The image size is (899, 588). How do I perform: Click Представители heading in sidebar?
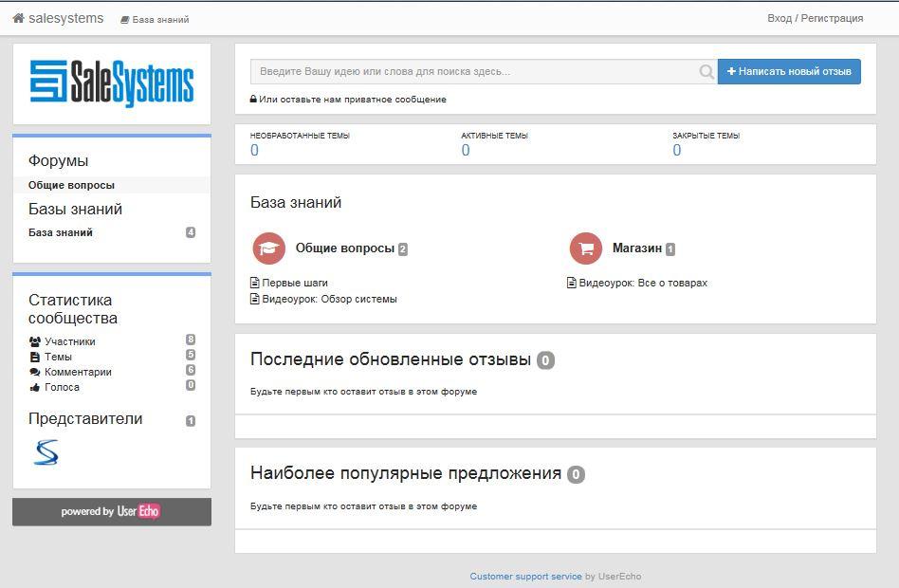point(85,419)
